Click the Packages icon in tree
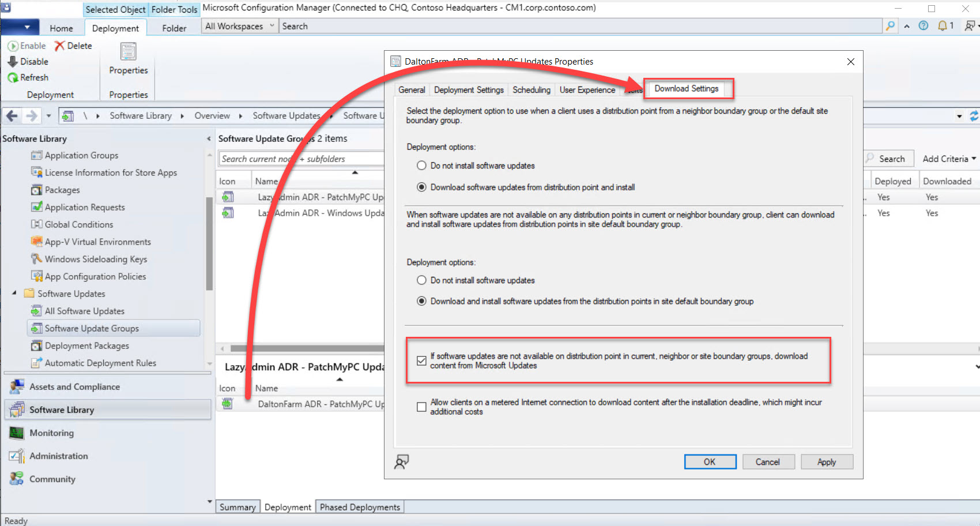Viewport: 980px width, 526px height. tap(36, 190)
